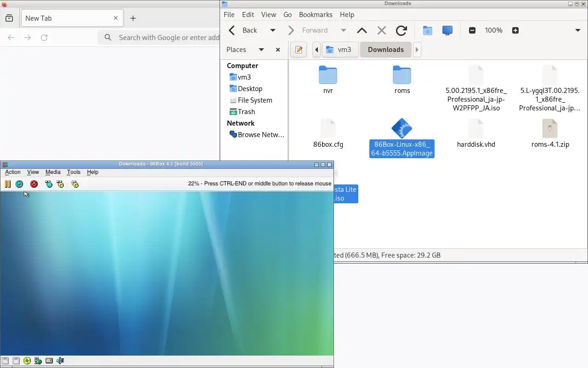Close the Places sidebar
The width and height of the screenshot is (588, 368).
pyautogui.click(x=278, y=50)
